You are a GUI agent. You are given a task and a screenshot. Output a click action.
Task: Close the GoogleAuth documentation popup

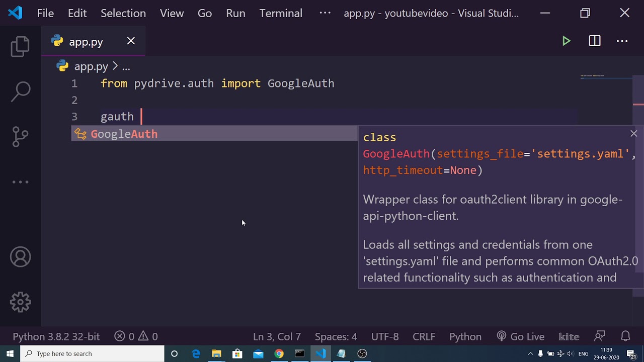(633, 133)
